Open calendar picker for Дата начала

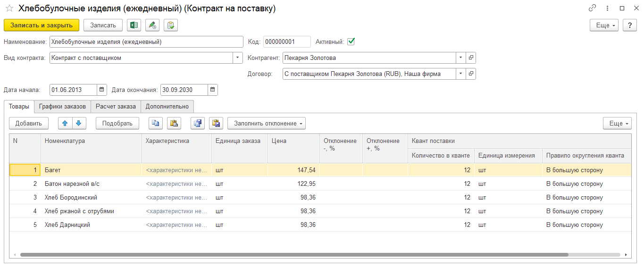click(x=102, y=90)
